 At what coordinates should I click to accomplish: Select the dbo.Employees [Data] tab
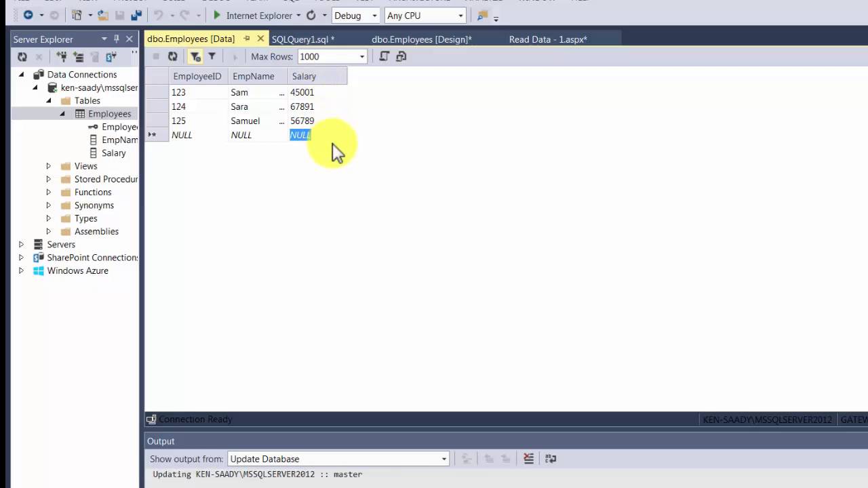(191, 39)
